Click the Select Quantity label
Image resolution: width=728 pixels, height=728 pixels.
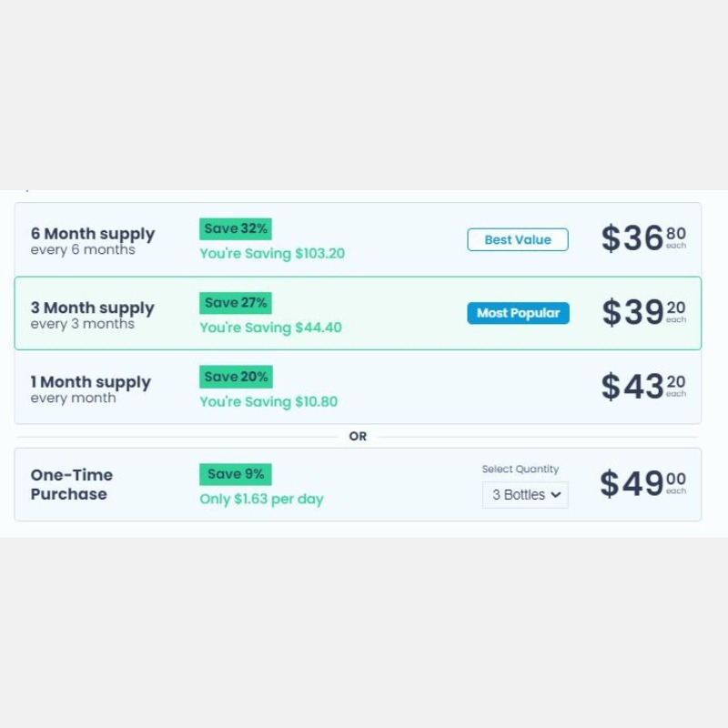click(520, 469)
